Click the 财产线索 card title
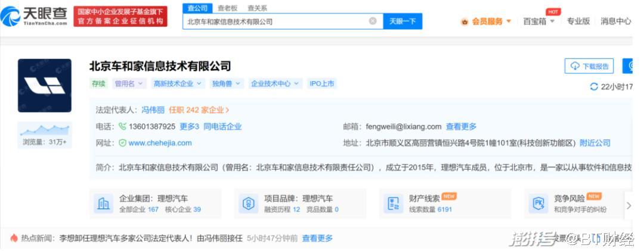This screenshot has width=644, height=251. click(425, 199)
